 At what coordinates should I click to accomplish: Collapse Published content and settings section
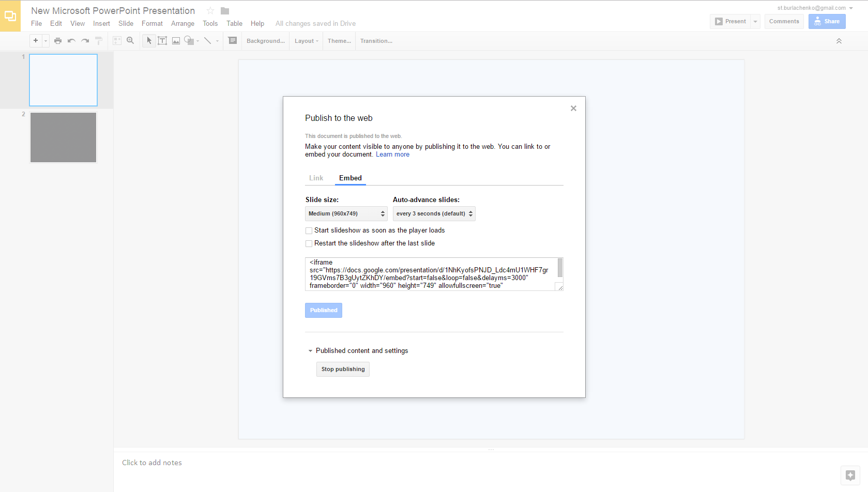[x=311, y=351]
